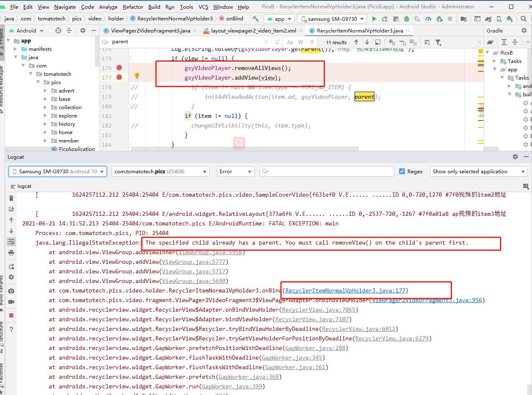This screenshot has width=532, height=395.
Task: Collapse the tomatotech package node
Action: (x=30, y=74)
